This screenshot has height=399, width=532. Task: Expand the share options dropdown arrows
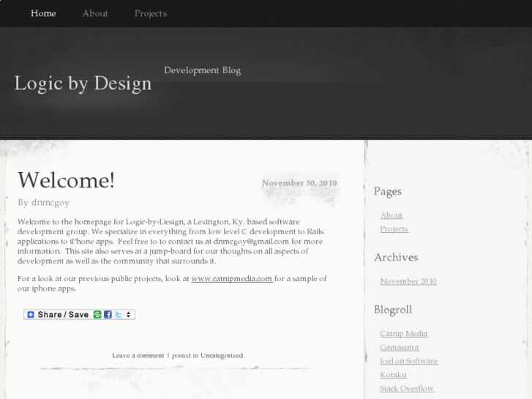pyautogui.click(x=128, y=315)
